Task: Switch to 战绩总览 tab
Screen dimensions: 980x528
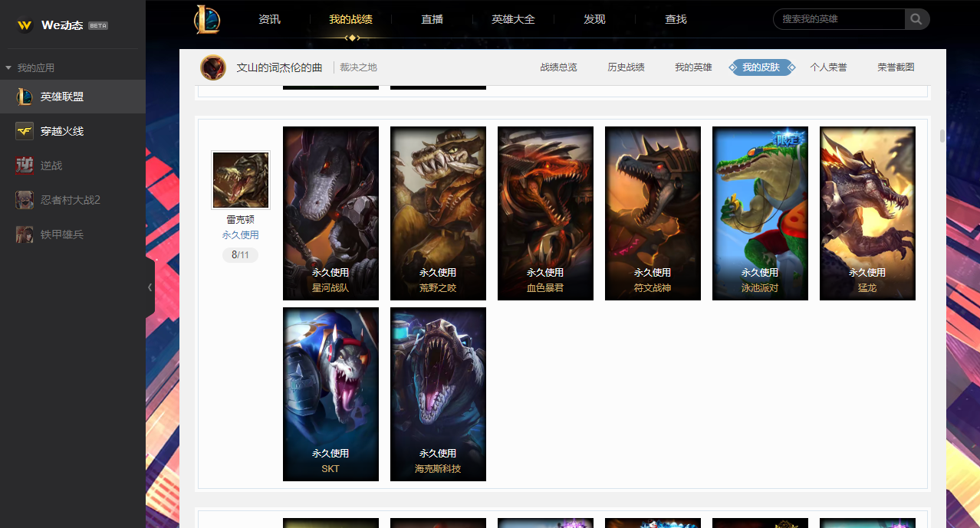Action: pyautogui.click(x=558, y=67)
